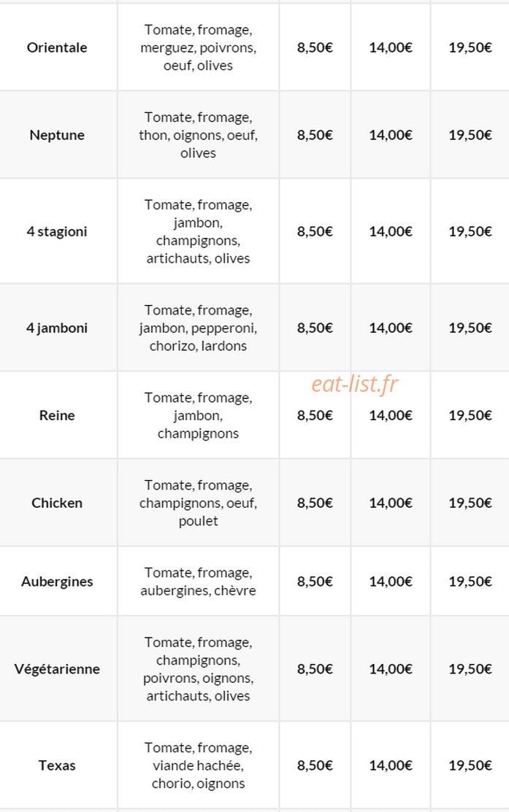Click the Orientale 8,50€ price
Image resolution: width=509 pixels, height=812 pixels.
[315, 47]
